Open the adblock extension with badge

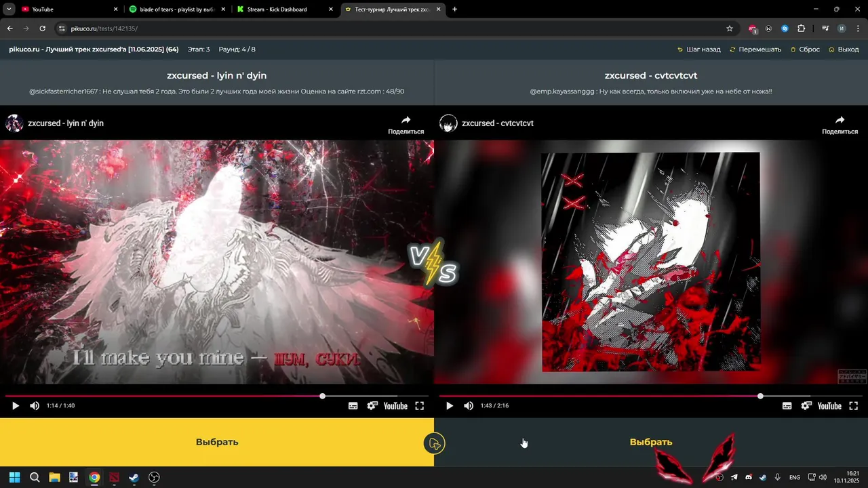[x=753, y=28]
